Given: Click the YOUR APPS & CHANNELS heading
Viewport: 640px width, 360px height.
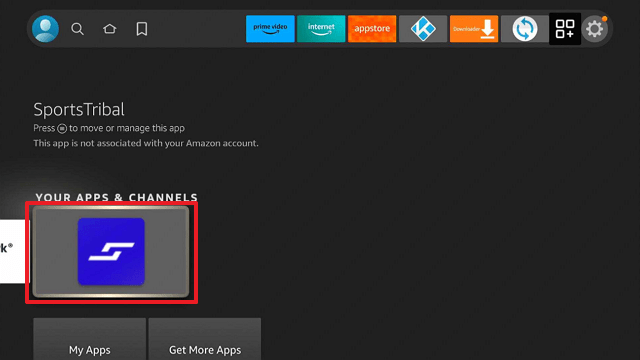Looking at the screenshot, I should 116,198.
